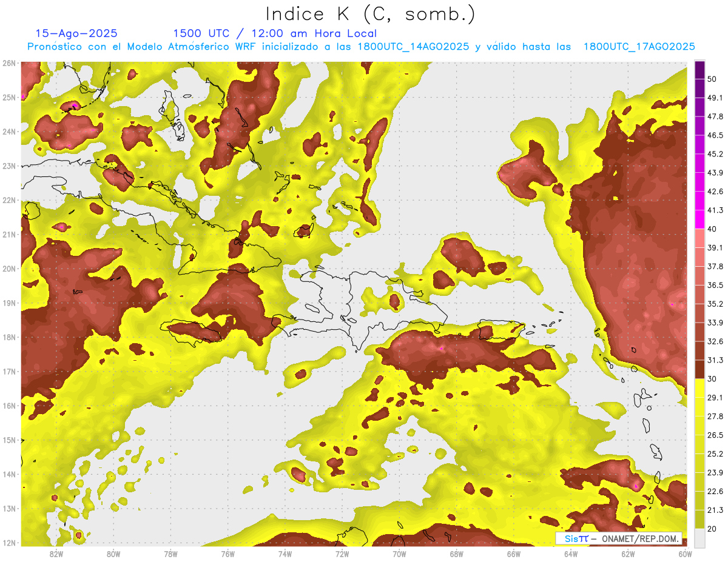Viewport: 728px width, 562px height.
Task: Click the dark purple swatch above 50
Action: point(699,70)
